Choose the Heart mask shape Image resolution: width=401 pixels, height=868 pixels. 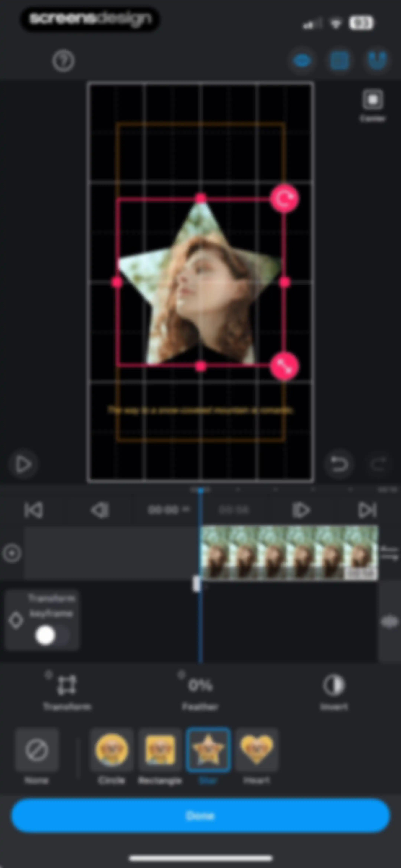point(257,756)
